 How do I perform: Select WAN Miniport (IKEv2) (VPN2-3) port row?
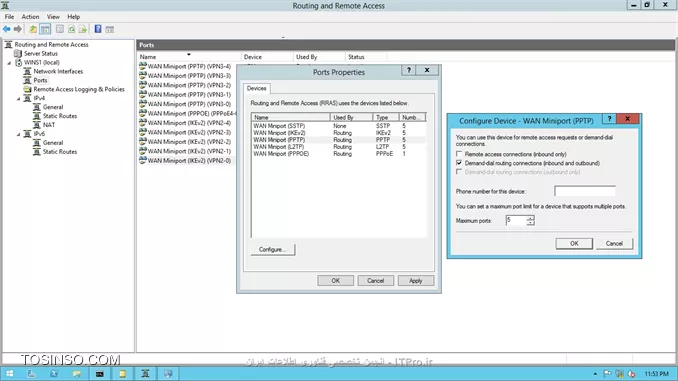(x=189, y=132)
